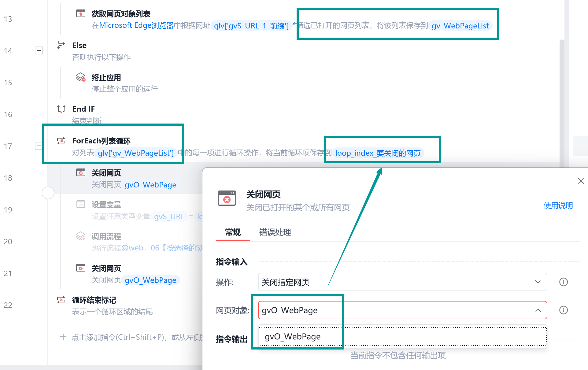Switch to the 常规 tab
Image resolution: width=588 pixels, height=370 pixels.
pos(233,232)
